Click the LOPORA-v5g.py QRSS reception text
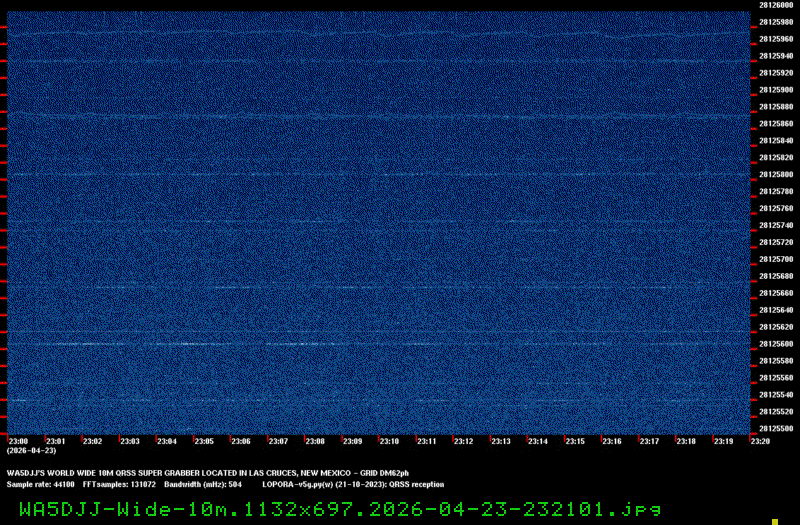800x525 pixels. [353, 484]
